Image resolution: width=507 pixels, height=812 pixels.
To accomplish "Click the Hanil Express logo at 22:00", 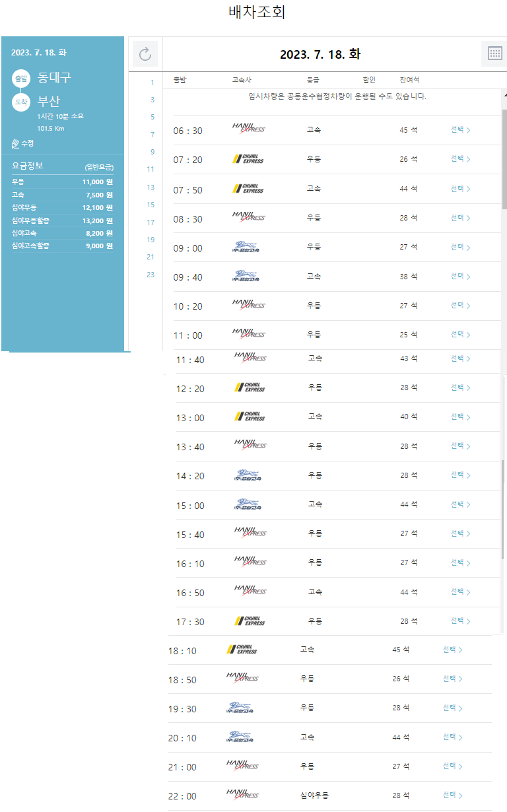I will point(242,794).
